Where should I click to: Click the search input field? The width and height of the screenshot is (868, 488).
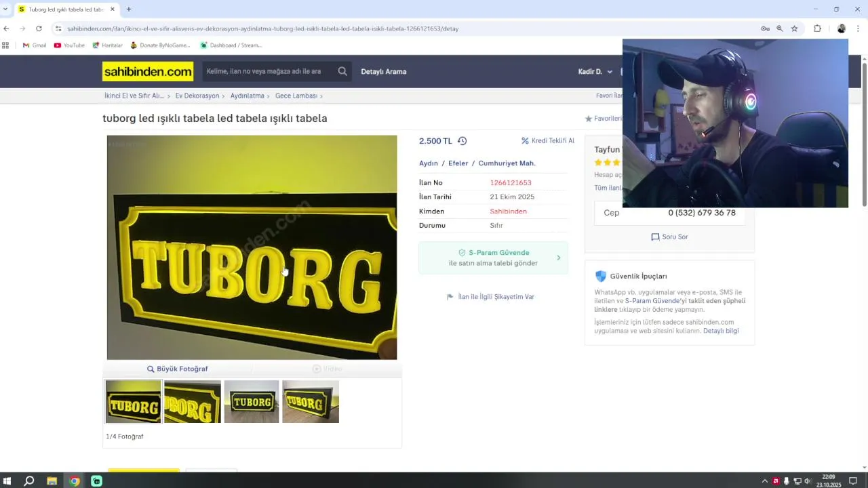point(267,71)
